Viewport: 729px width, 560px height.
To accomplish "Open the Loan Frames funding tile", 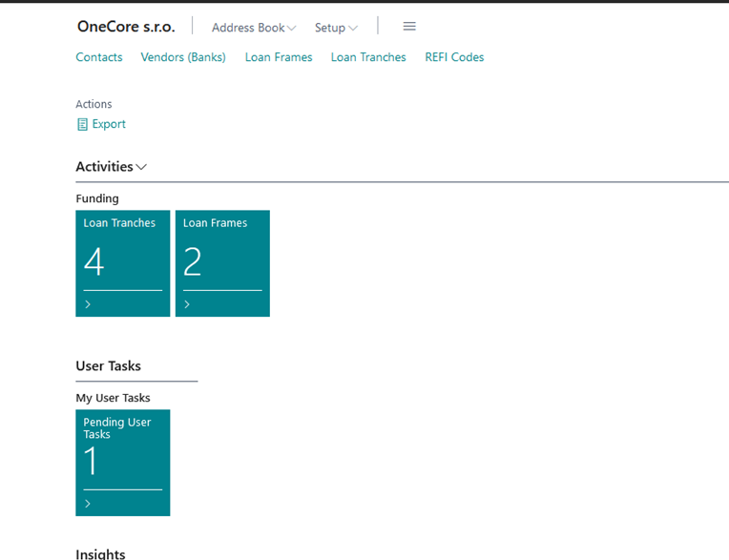I will click(x=222, y=259).
